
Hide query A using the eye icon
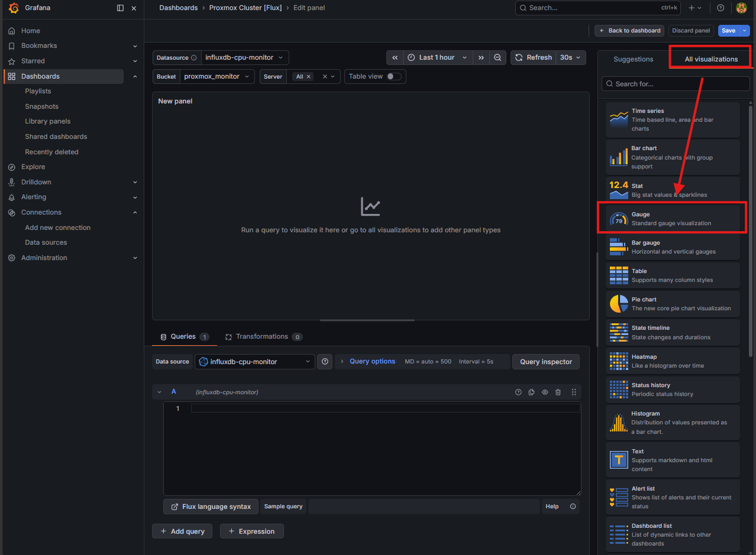tap(545, 392)
